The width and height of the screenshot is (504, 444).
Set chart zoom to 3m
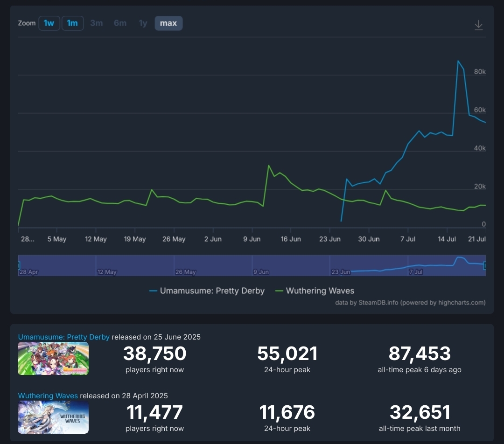coord(97,23)
